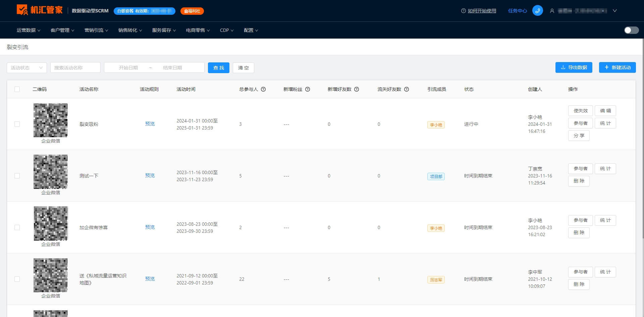Open the 任务中心 link
This screenshot has height=317, width=644.
pyautogui.click(x=518, y=11)
